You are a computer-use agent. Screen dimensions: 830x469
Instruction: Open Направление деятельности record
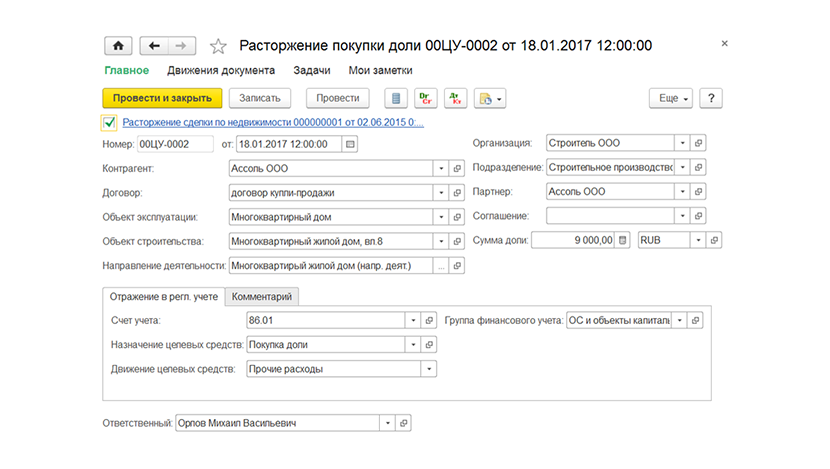(457, 266)
